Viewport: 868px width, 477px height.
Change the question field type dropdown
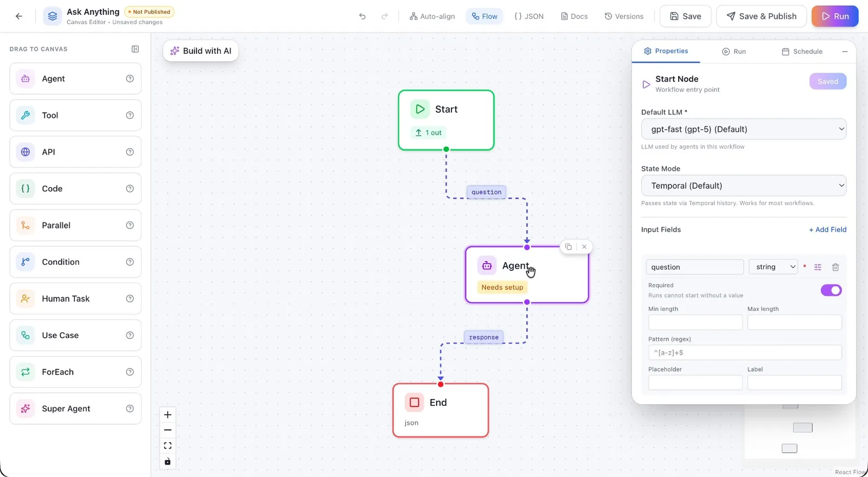[x=773, y=267]
